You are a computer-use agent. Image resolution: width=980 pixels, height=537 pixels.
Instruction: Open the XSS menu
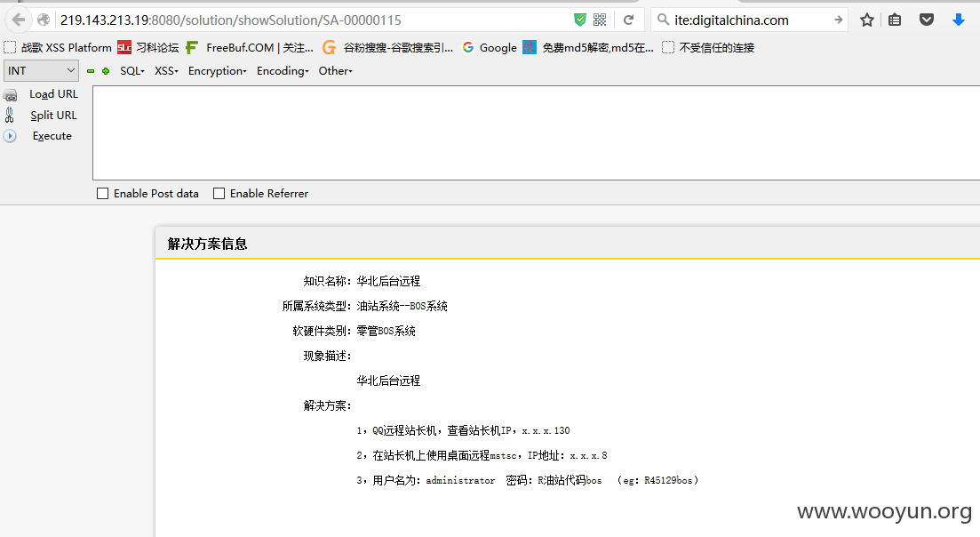click(166, 71)
